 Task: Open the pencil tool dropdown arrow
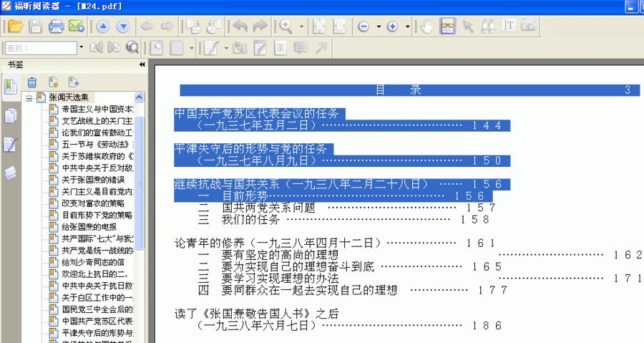tap(226, 48)
